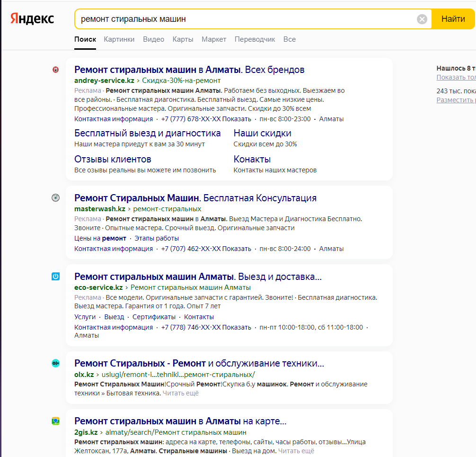Screen dimensions: 476x457
Task: Click the 2gis.kz favicon
Action: tap(55, 421)
